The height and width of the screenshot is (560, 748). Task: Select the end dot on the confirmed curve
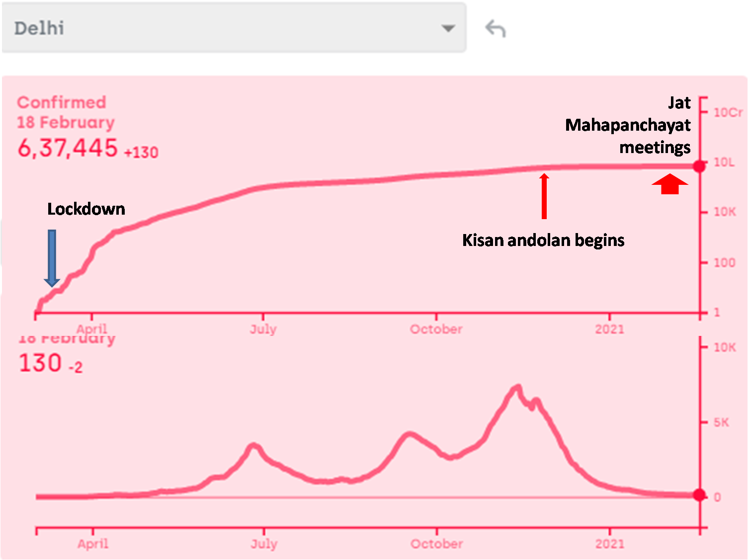pos(699,166)
